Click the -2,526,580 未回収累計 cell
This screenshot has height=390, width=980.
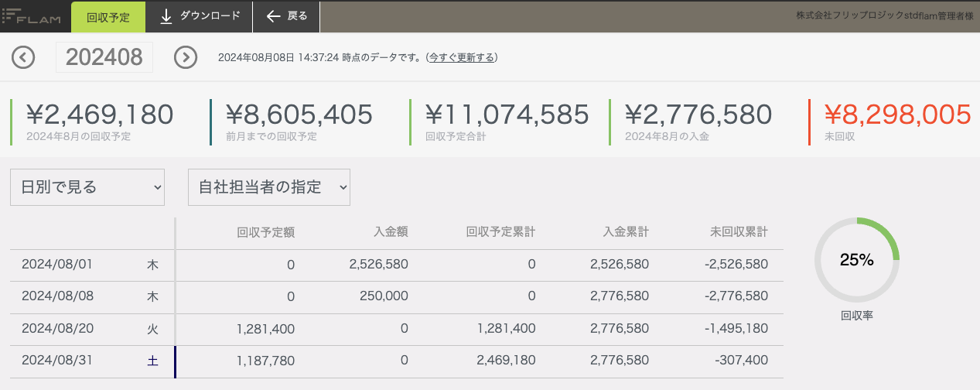[736, 265]
